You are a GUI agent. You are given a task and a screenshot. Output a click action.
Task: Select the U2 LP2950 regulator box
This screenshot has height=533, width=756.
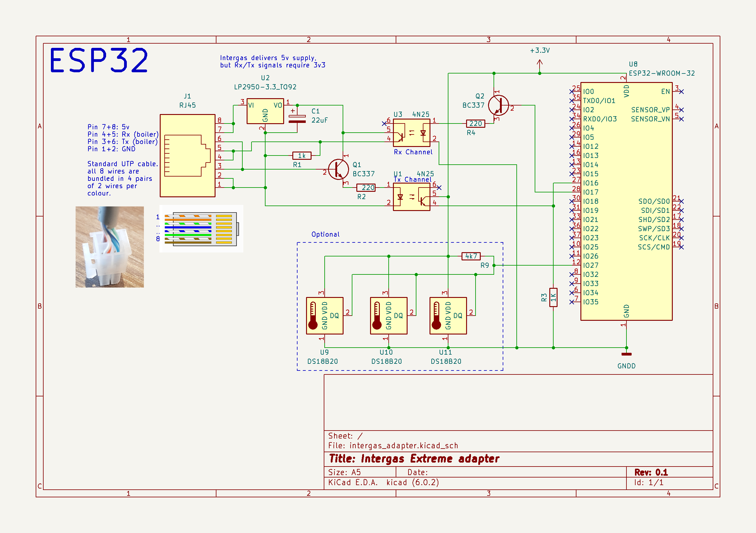(265, 111)
